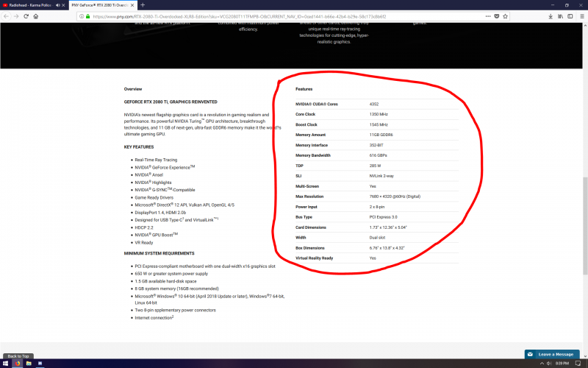Click Back to Top button
588x368 pixels.
coord(18,356)
